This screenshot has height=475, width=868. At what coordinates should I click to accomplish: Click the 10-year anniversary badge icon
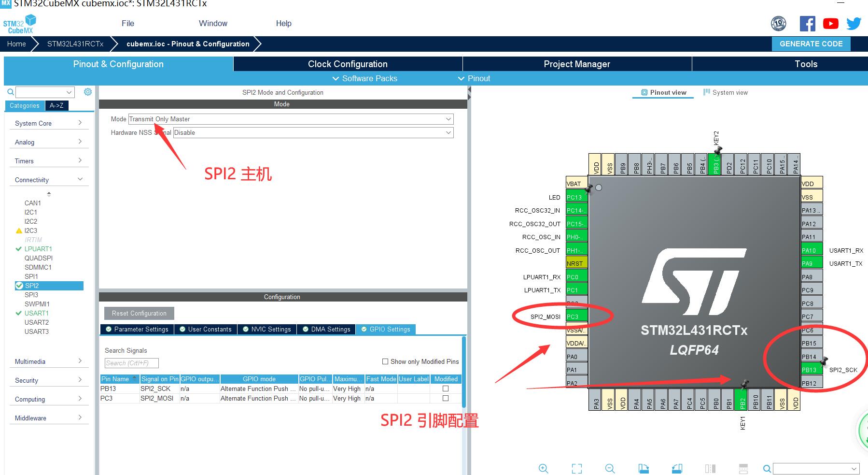[x=778, y=23]
